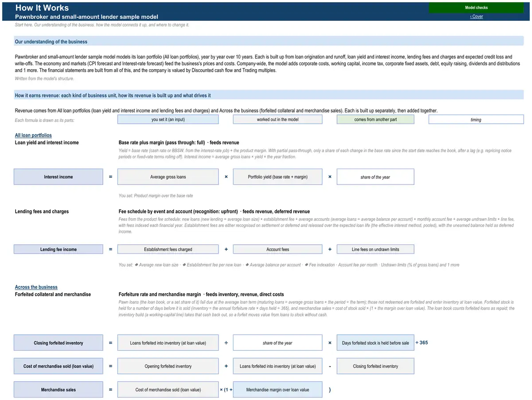This screenshot has height=400, width=532.
Task: Open the Model checks button
Action: [476, 8]
